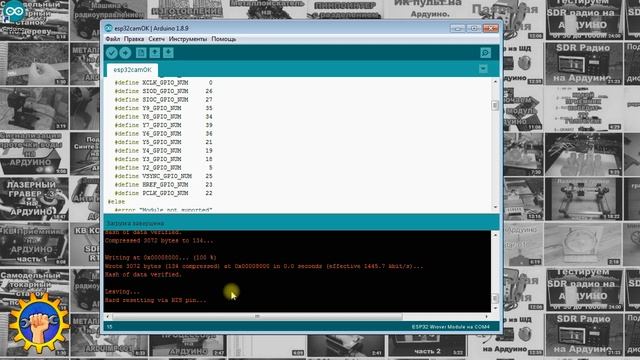Click the VSYNC_GPIO_NUM define line
This screenshot has height=360, width=640.
coord(163,176)
